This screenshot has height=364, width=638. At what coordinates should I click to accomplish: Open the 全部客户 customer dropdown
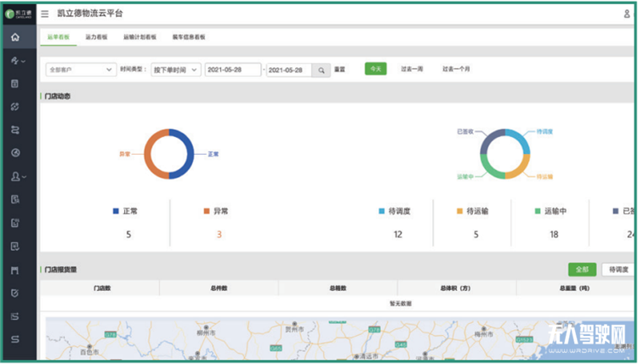80,70
